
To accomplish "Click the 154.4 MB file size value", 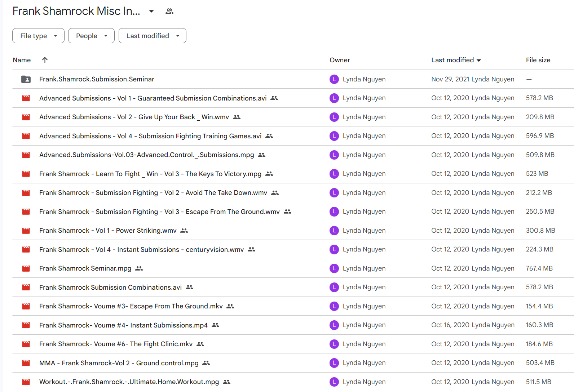I will tap(539, 306).
